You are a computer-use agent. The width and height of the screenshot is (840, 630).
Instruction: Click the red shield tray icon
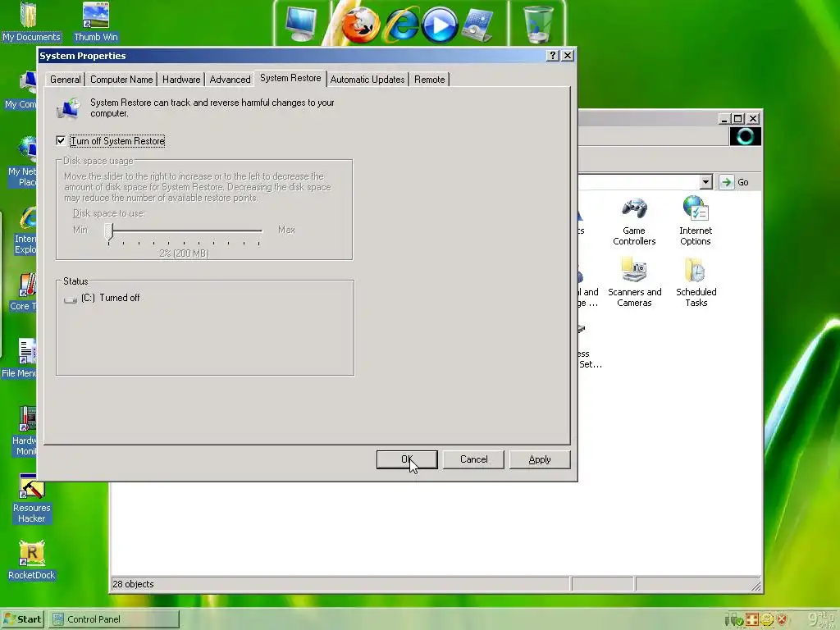point(782,620)
